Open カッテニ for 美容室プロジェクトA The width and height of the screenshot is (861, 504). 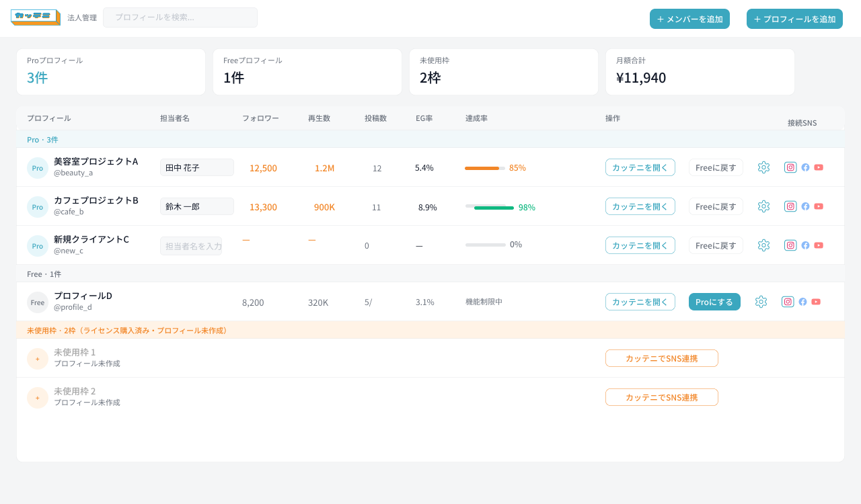tap(640, 167)
